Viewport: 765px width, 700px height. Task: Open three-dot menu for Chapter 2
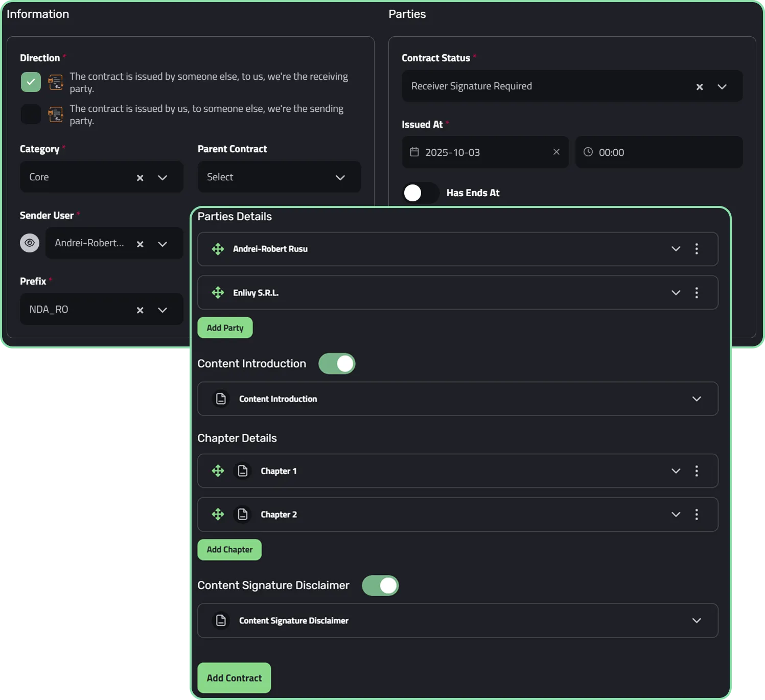tap(697, 514)
